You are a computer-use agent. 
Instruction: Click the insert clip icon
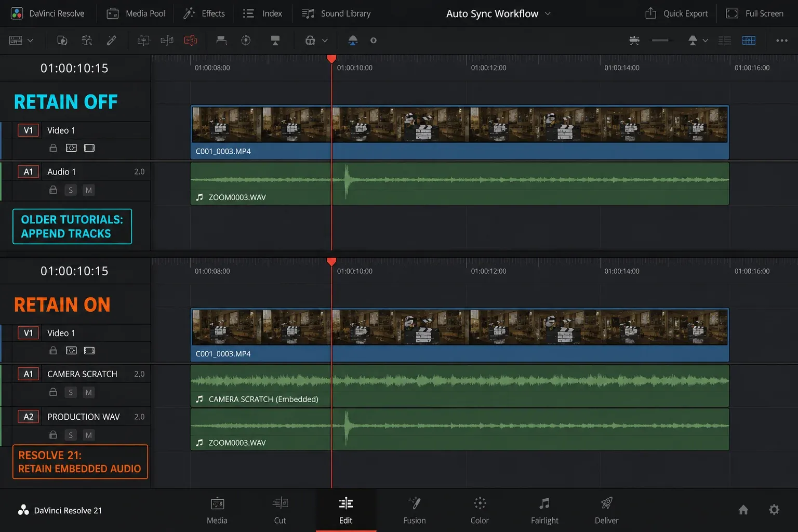pos(143,41)
